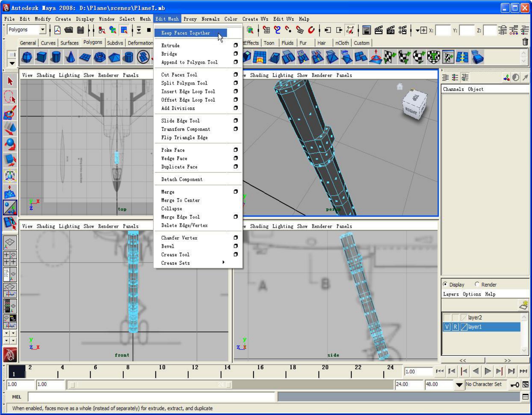The height and width of the screenshot is (415, 532).
Task: Select the Display radio button
Action: coord(445,284)
